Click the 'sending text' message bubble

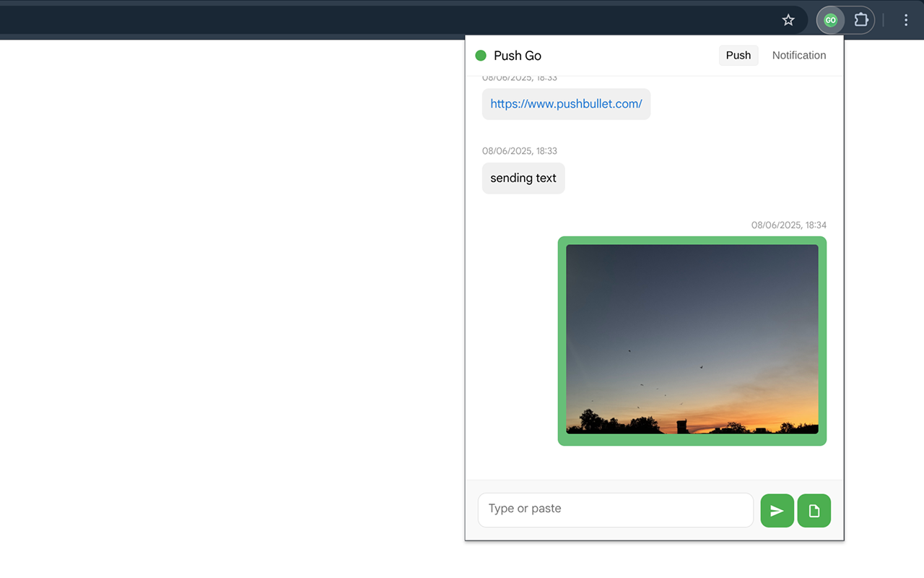tap(523, 178)
